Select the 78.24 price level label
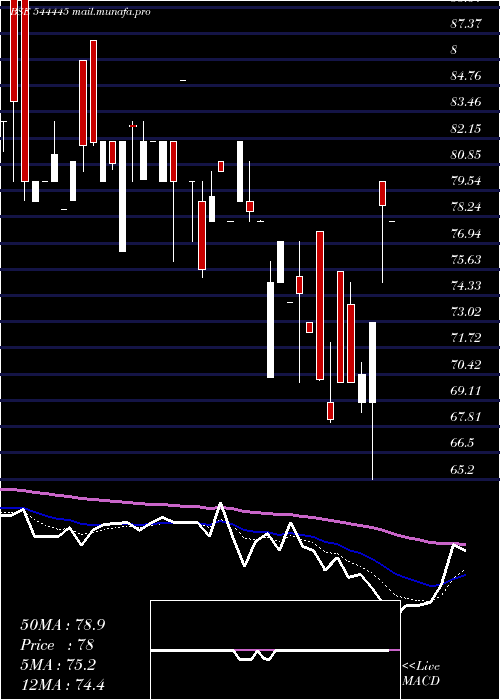500x700 pixels. (466, 207)
